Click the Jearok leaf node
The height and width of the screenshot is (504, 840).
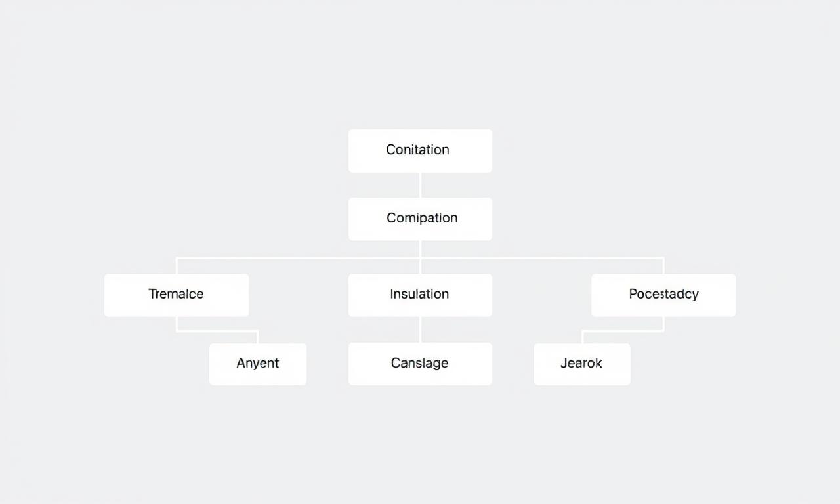click(581, 364)
